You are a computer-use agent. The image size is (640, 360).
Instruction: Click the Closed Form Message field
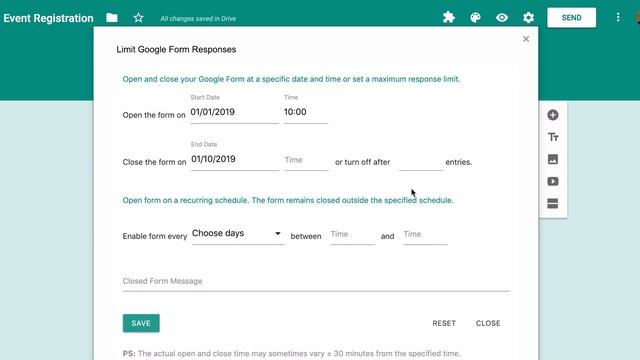pyautogui.click(x=316, y=282)
